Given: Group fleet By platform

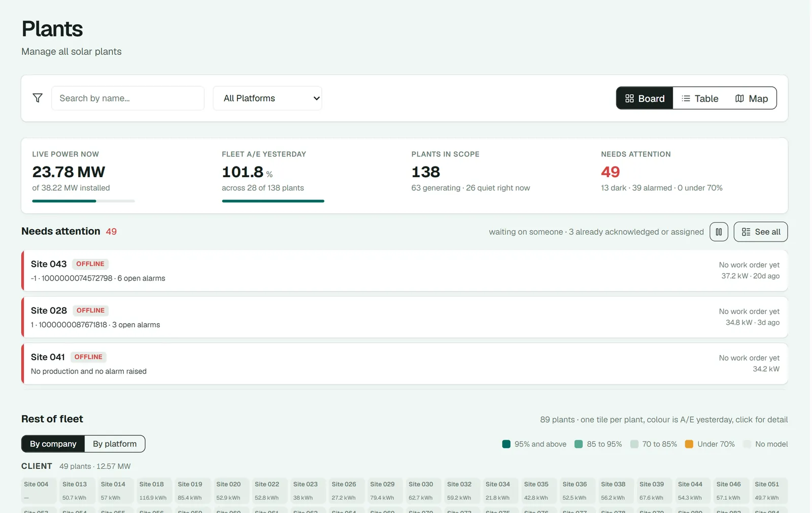Looking at the screenshot, I should (x=115, y=444).
